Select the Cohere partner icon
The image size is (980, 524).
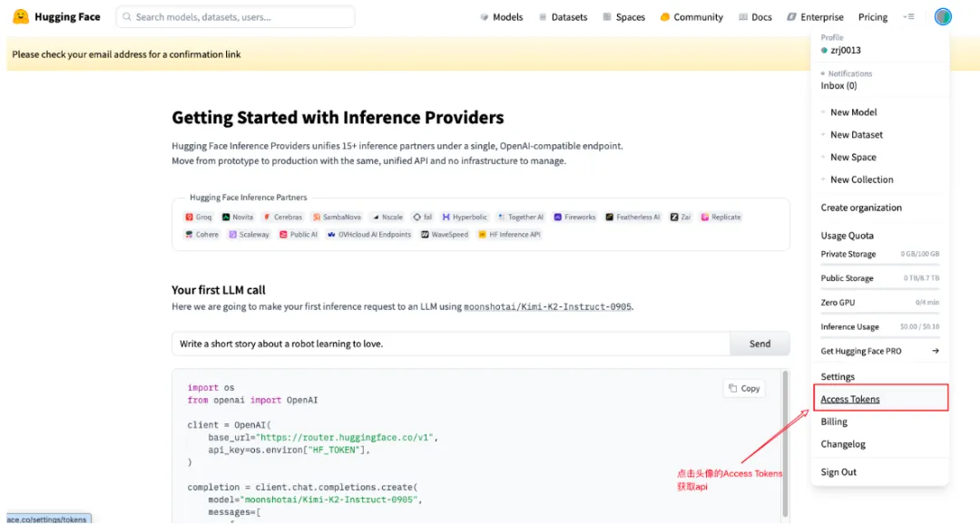[190, 235]
